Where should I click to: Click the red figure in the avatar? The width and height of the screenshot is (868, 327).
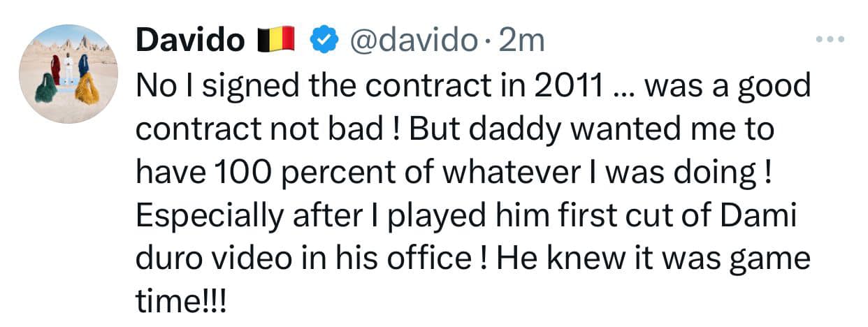(56, 67)
